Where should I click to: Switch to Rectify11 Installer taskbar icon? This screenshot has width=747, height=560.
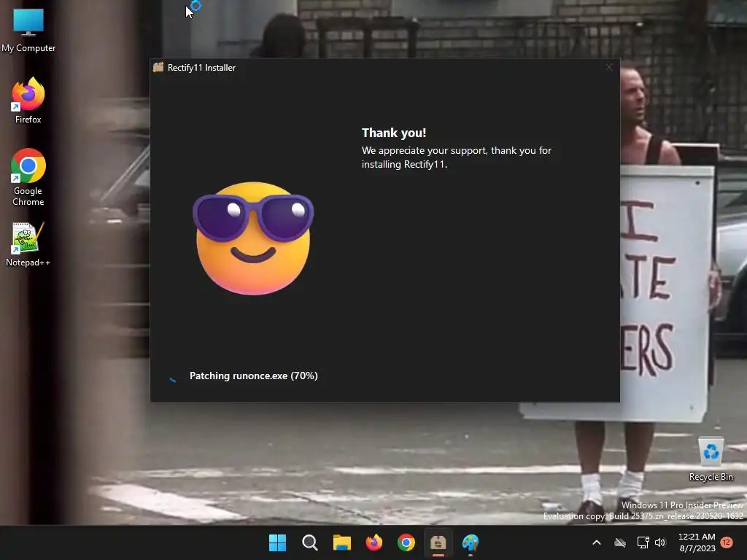point(438,542)
